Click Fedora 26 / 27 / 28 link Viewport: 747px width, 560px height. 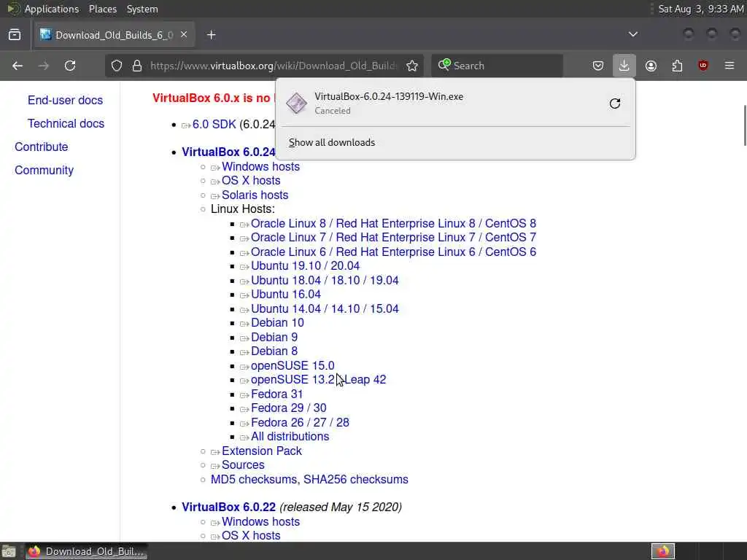click(x=300, y=422)
